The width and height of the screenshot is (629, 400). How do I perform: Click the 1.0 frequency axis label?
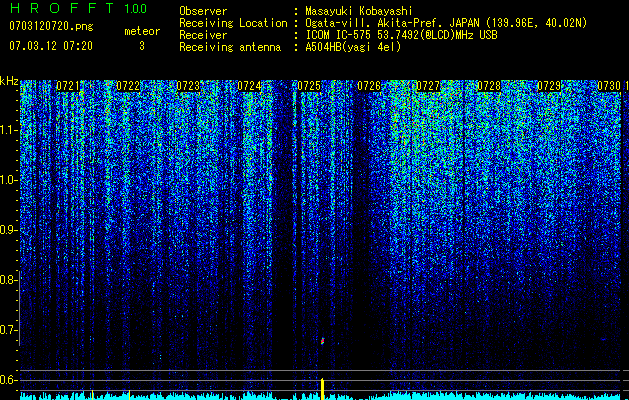[9, 180]
